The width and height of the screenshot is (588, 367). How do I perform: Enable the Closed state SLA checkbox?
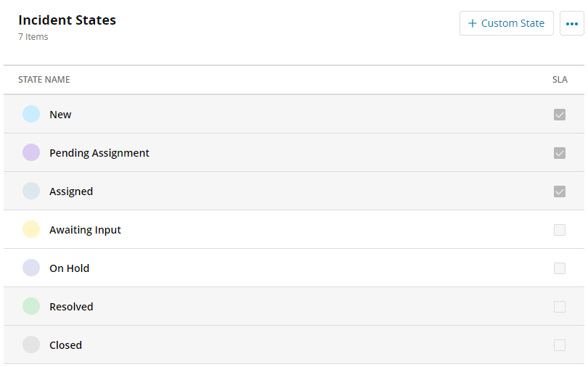[559, 345]
